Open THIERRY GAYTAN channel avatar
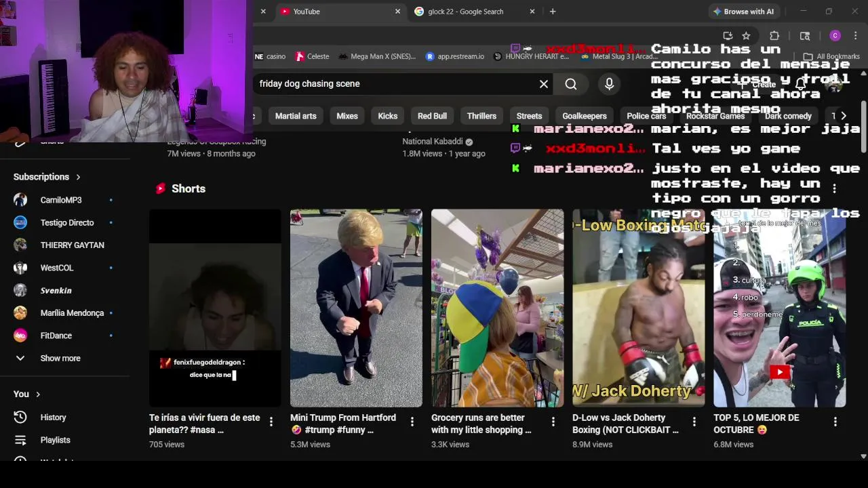The image size is (868, 488). tap(20, 245)
